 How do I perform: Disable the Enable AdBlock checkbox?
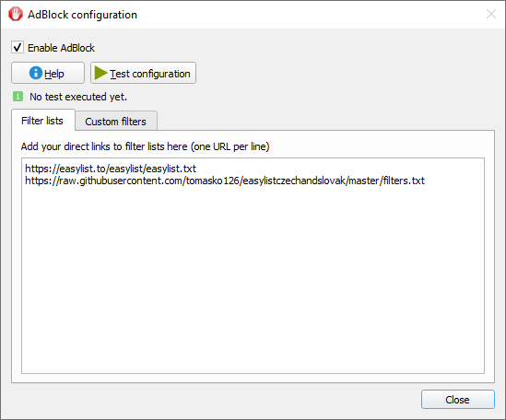click(18, 47)
